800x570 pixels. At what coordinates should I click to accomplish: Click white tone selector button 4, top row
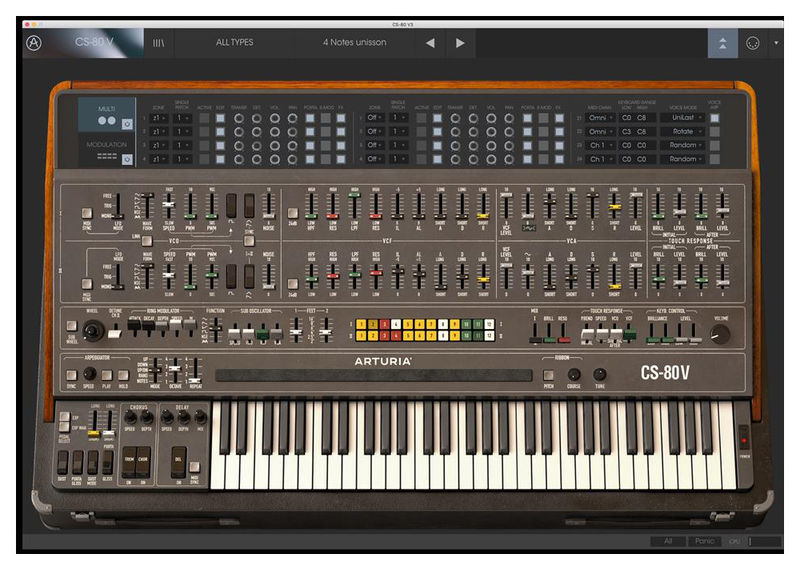(x=396, y=324)
